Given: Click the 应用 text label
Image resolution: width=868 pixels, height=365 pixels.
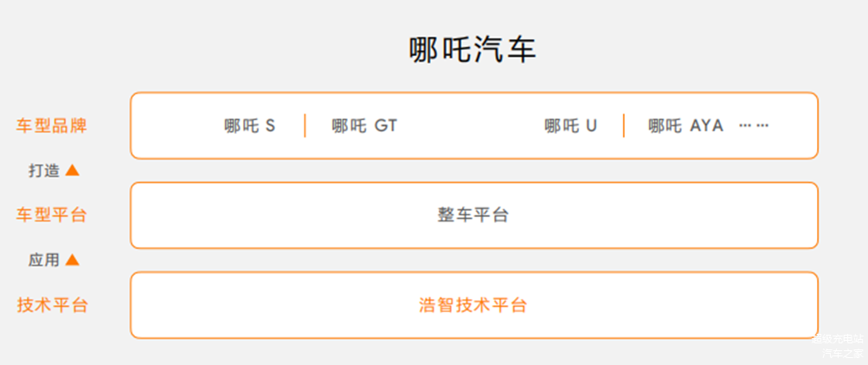Looking at the screenshot, I should 44,260.
